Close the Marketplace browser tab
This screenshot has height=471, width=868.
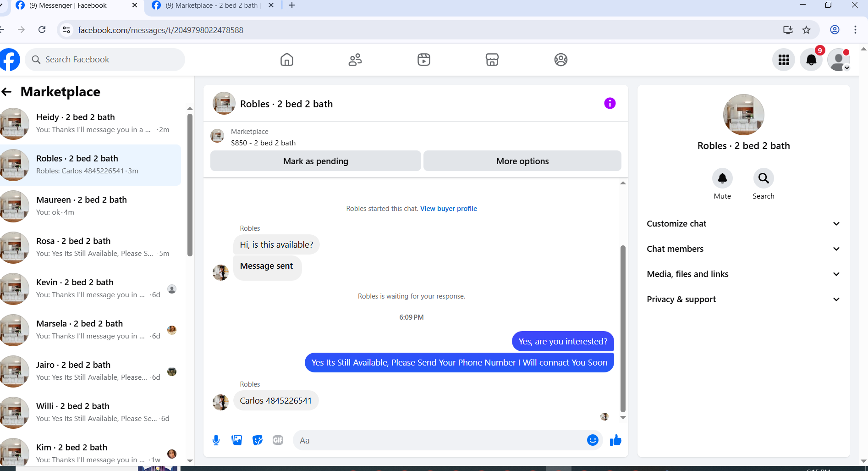click(x=271, y=6)
